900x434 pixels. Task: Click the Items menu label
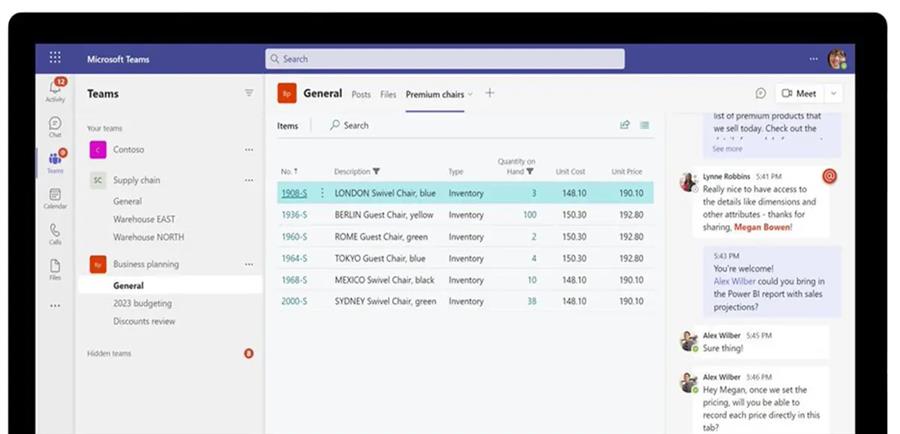point(288,126)
